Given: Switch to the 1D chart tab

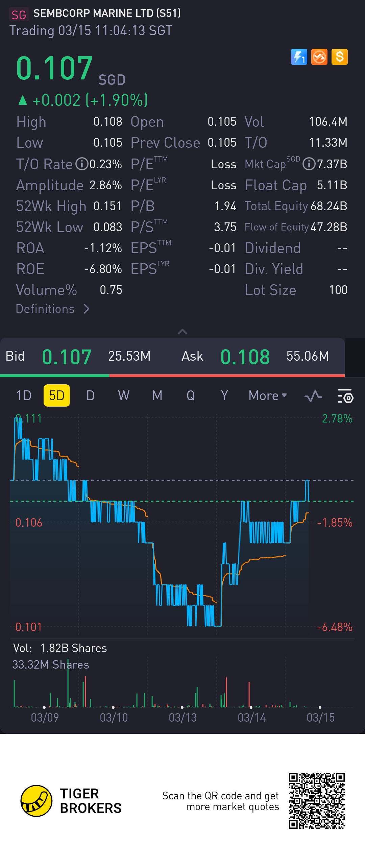Looking at the screenshot, I should tap(24, 396).
